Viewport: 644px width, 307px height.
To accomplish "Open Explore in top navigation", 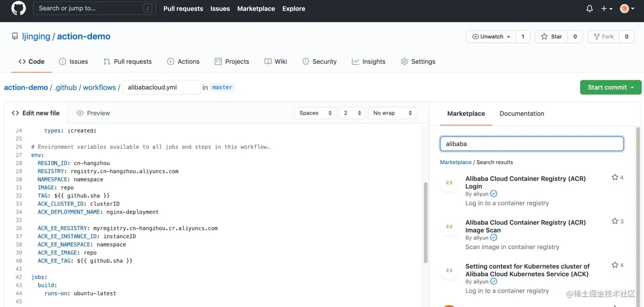I will 294,9.
